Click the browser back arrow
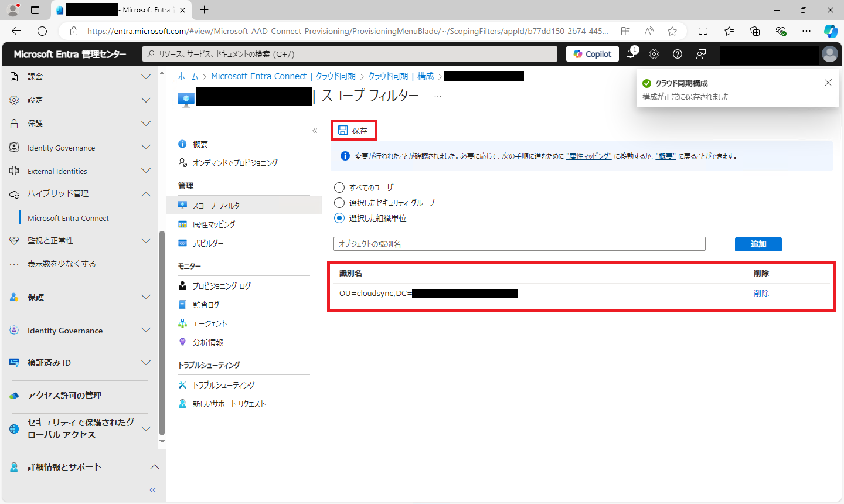This screenshot has width=844, height=504. (x=16, y=31)
